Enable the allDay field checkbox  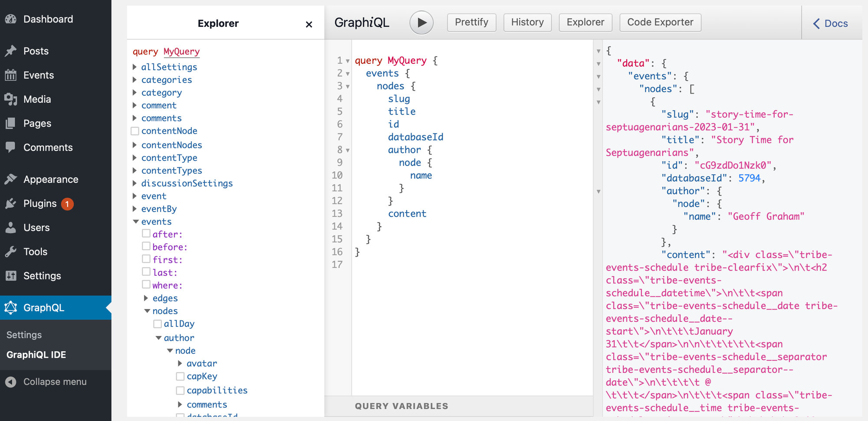pyautogui.click(x=158, y=324)
